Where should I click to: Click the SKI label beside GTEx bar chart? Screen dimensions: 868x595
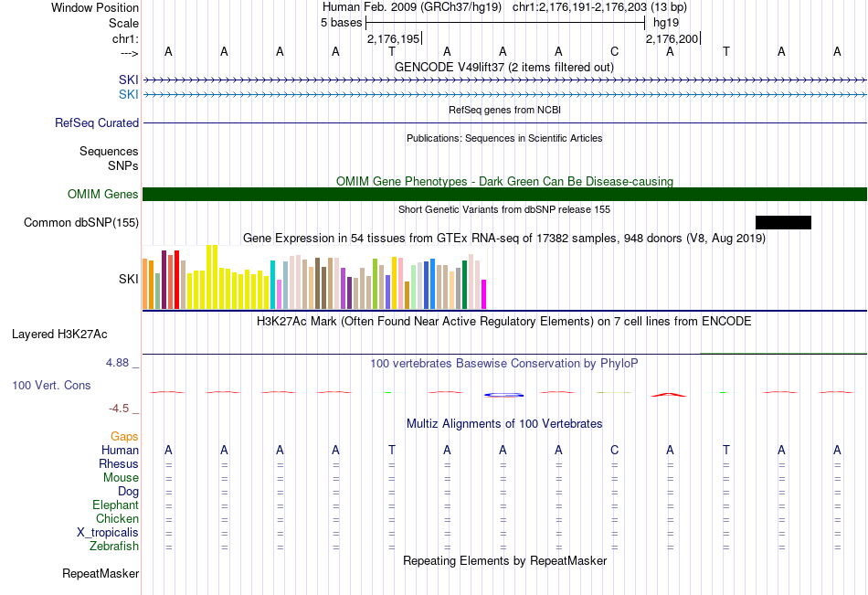[x=129, y=279]
